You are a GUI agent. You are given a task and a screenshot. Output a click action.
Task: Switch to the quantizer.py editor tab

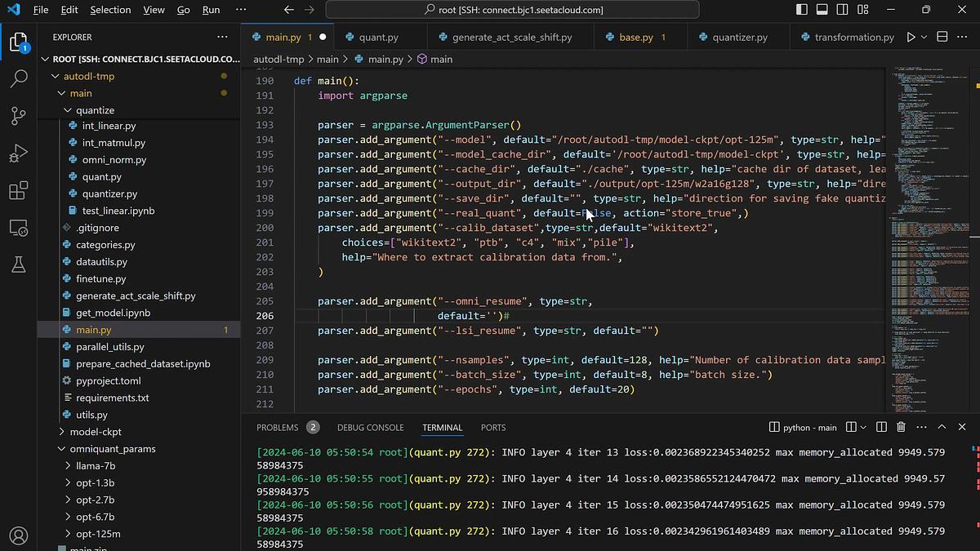(x=739, y=37)
